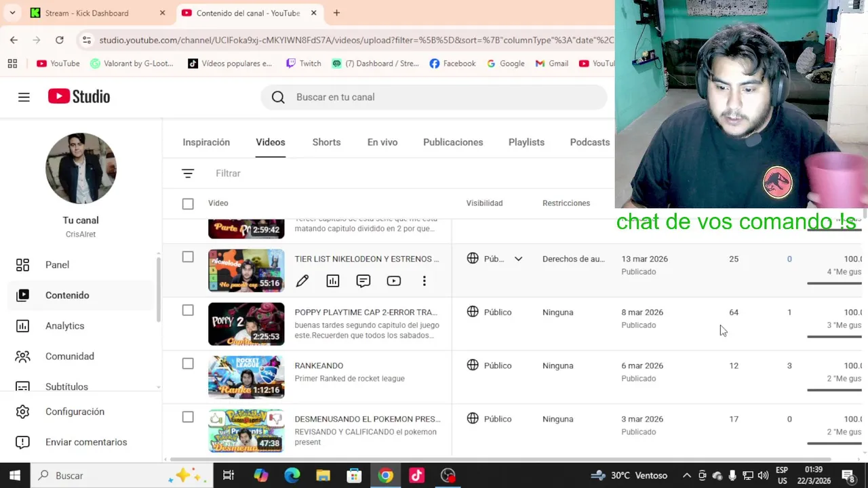Open Microsoft Store from taskbar
868x488 pixels.
[354, 475]
